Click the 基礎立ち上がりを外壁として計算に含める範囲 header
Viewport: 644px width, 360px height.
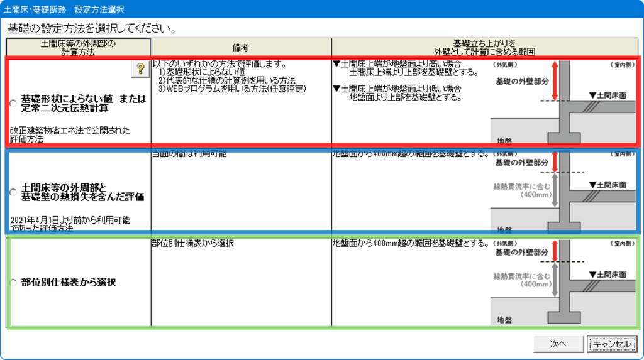[x=483, y=47]
